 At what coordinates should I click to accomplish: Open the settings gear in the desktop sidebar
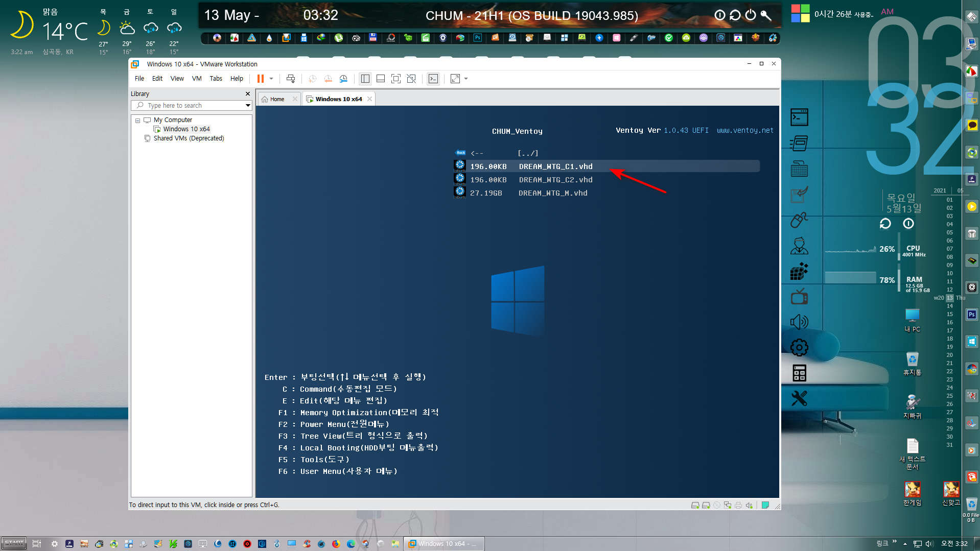799,348
